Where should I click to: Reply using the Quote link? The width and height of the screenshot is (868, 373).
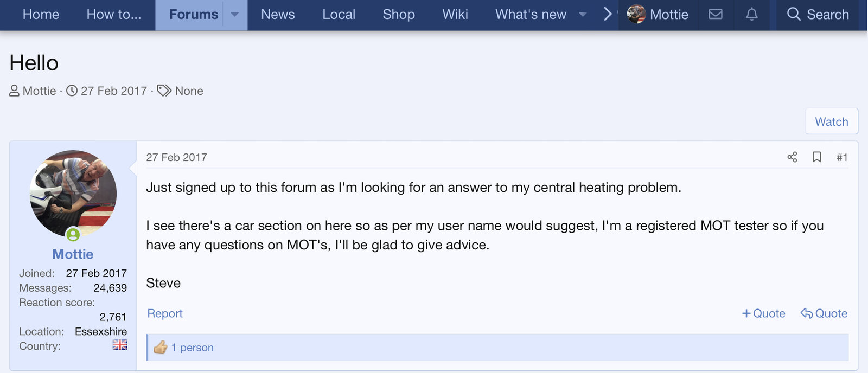(824, 313)
